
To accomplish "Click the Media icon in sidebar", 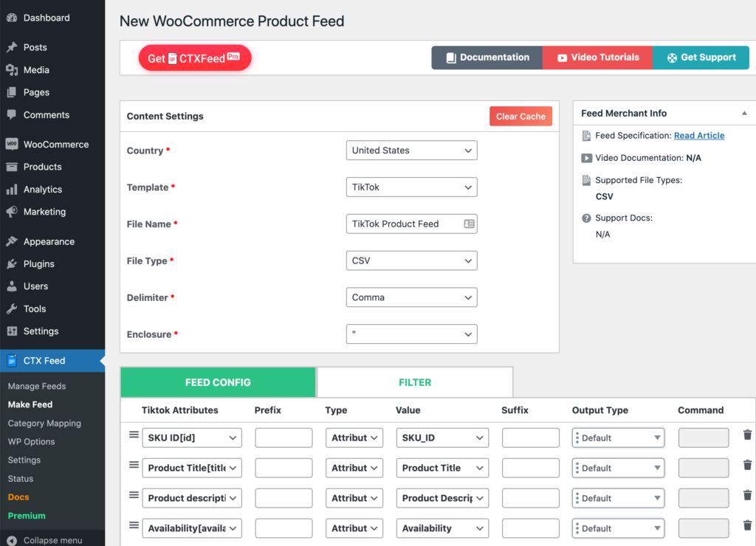I will click(x=12, y=70).
